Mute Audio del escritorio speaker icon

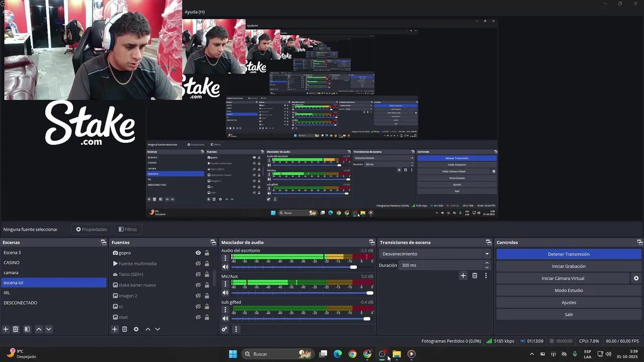coord(225,267)
